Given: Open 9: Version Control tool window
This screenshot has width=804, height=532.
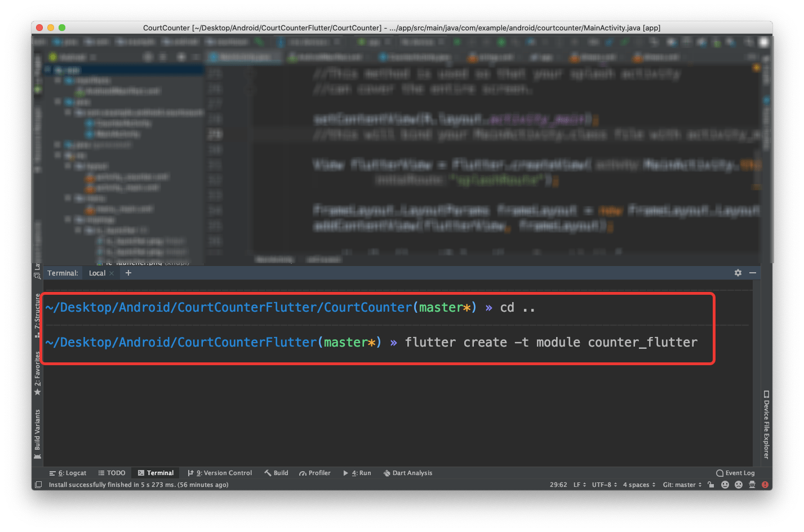Looking at the screenshot, I should pyautogui.click(x=220, y=473).
